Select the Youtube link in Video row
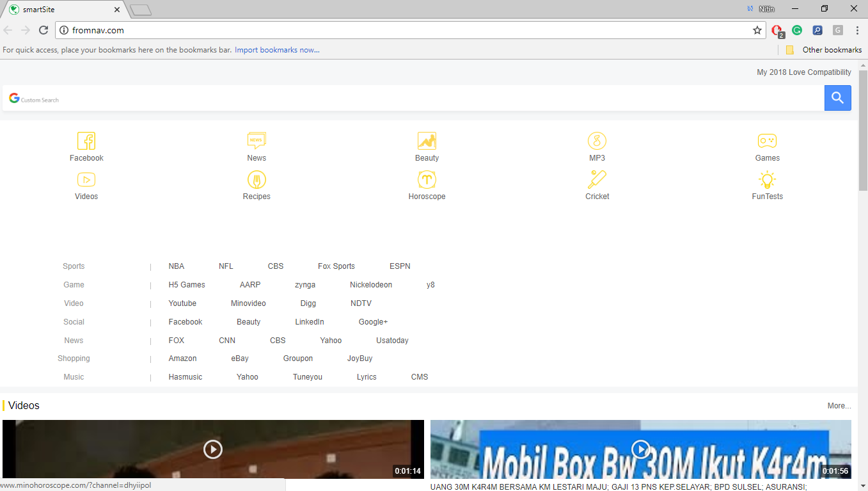Viewport: 868px width, 491px height. [182, 303]
